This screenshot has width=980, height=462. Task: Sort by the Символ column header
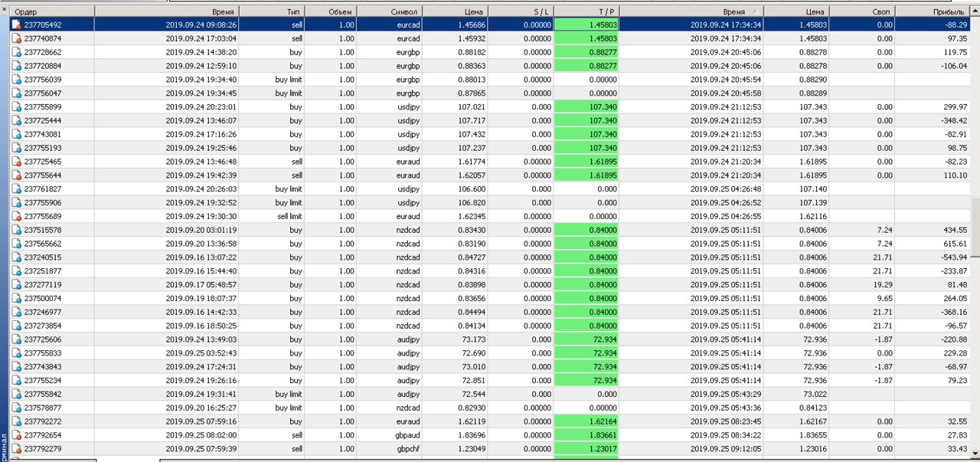[389, 11]
